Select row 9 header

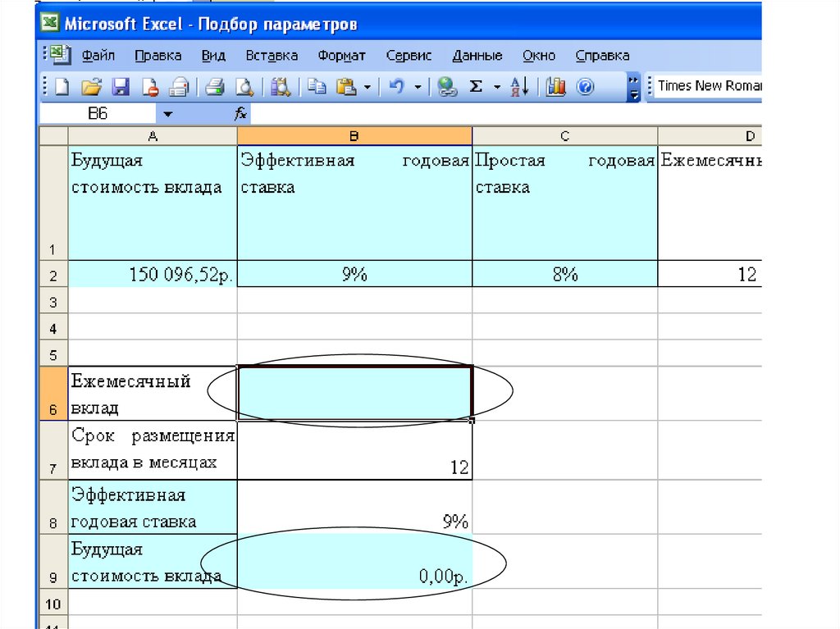click(x=53, y=562)
